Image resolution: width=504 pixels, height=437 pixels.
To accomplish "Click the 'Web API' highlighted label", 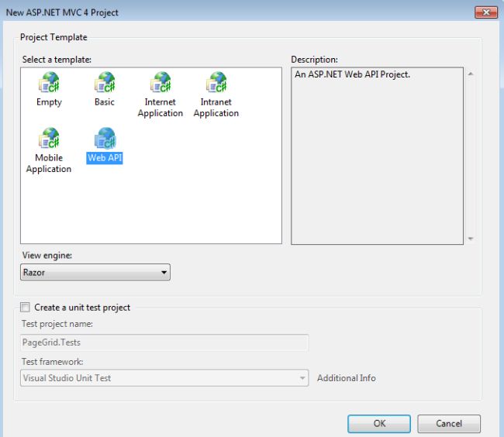I will coord(105,157).
